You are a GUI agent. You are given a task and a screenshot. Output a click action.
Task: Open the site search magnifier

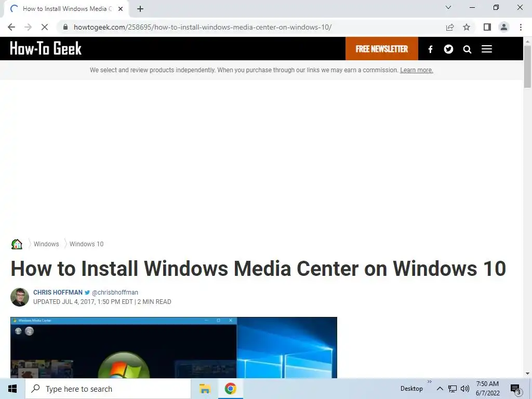(467, 49)
